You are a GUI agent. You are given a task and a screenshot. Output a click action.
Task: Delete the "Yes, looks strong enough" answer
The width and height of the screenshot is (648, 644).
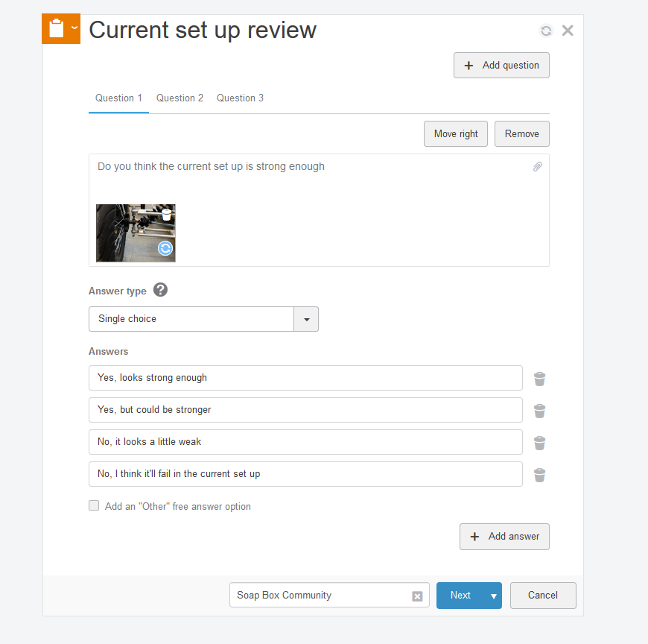[540, 379]
